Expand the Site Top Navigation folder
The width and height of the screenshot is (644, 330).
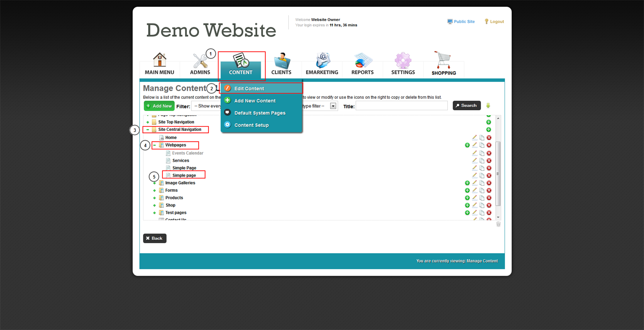pyautogui.click(x=148, y=122)
